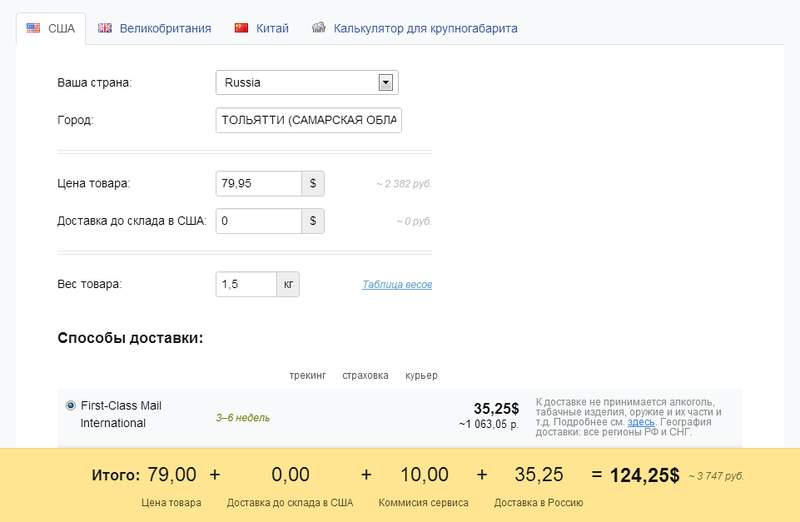The image size is (800, 522).
Task: Switch to the Великобритания tab
Action: point(165,28)
